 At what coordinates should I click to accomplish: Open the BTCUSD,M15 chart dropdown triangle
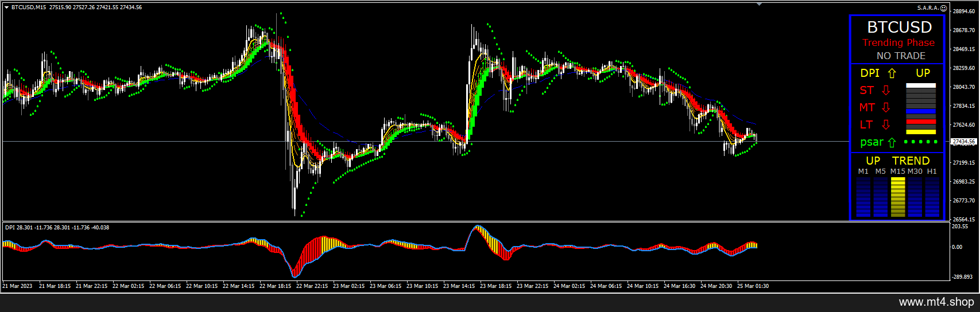coord(6,7)
